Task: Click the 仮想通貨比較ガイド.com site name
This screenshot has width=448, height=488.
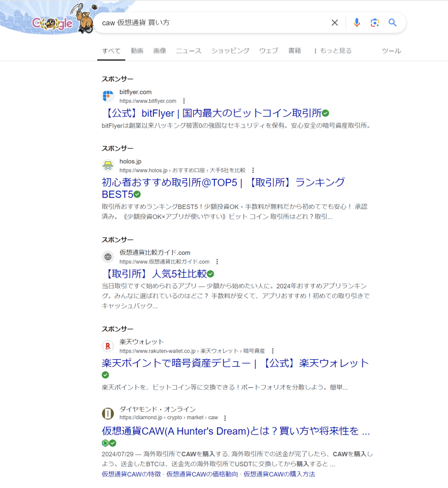Action: [x=155, y=253]
